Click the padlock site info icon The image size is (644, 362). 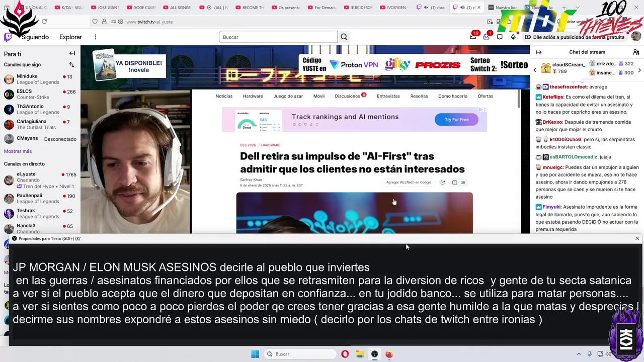104,22
